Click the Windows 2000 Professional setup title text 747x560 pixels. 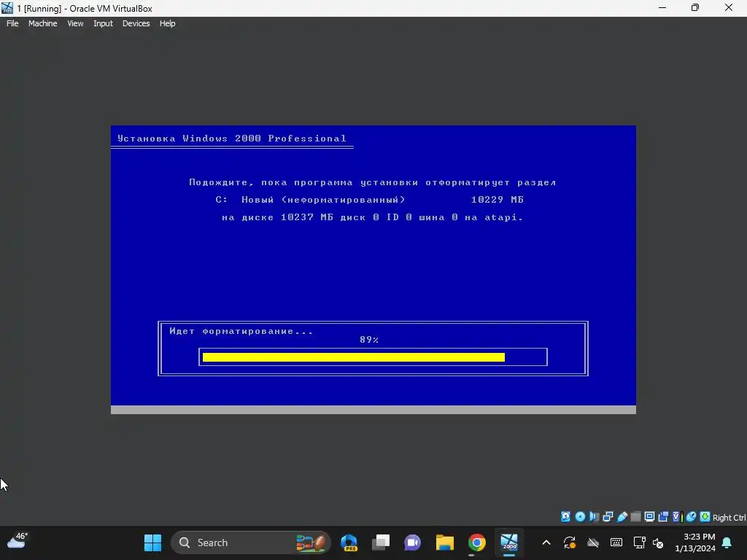click(232, 138)
